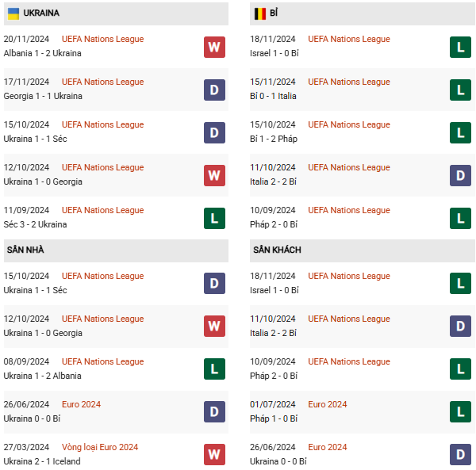
Task: Open Euro 2024 link beside 26/06/2024 under Sân nhà
Action: point(81,404)
